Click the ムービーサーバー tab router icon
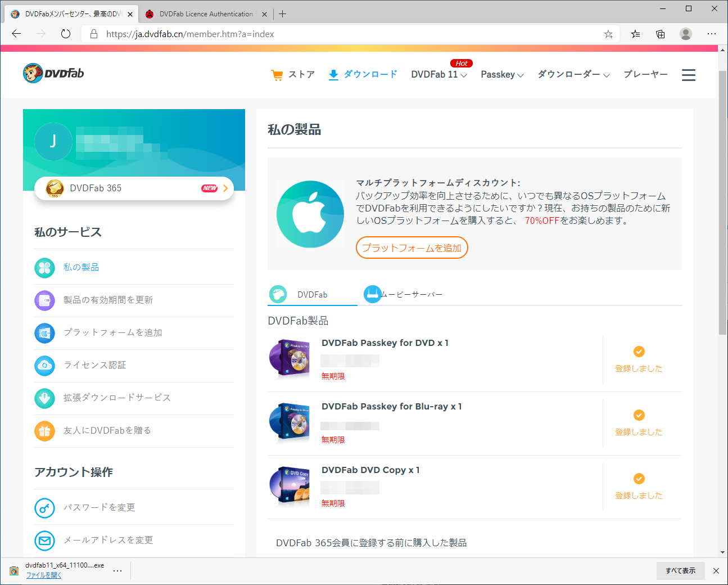 [372, 294]
